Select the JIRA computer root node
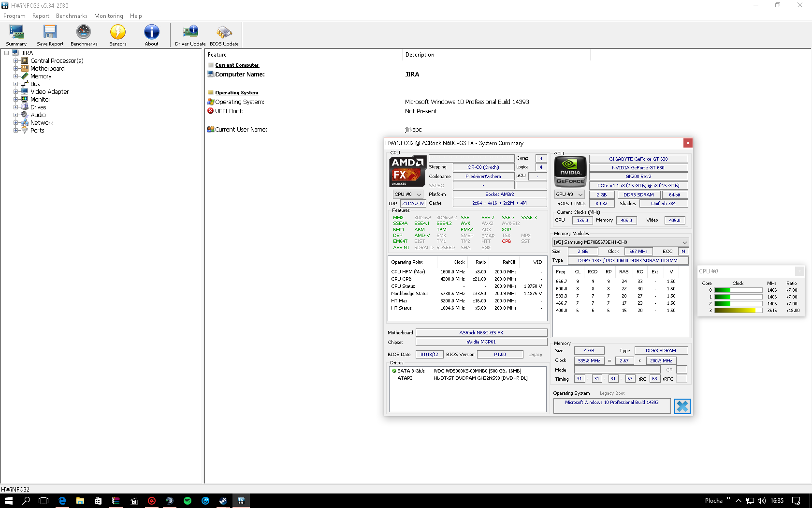The height and width of the screenshot is (508, 812). click(27, 53)
